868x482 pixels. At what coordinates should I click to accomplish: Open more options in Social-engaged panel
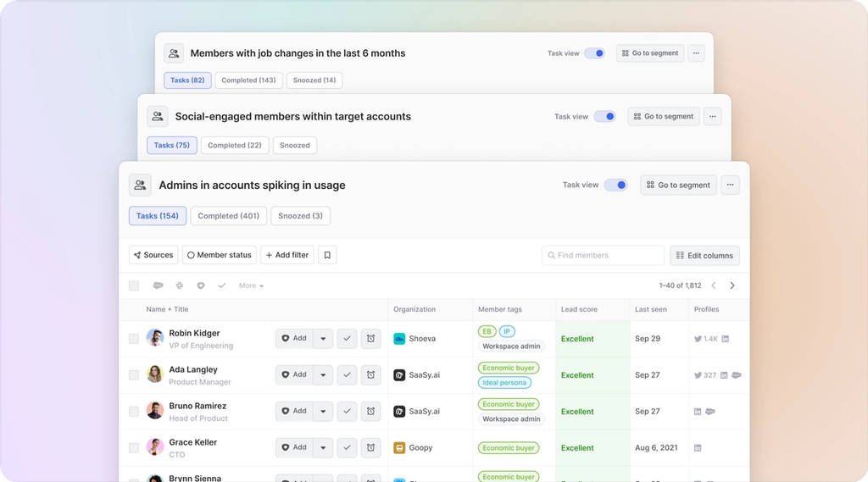tap(712, 116)
